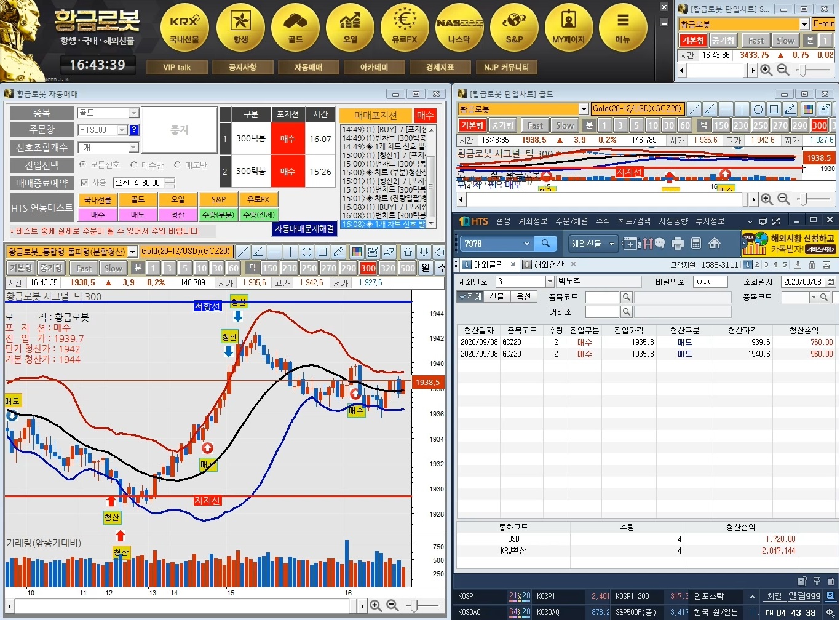Select 매도만 radio button
The height and width of the screenshot is (620, 840).
tap(178, 165)
